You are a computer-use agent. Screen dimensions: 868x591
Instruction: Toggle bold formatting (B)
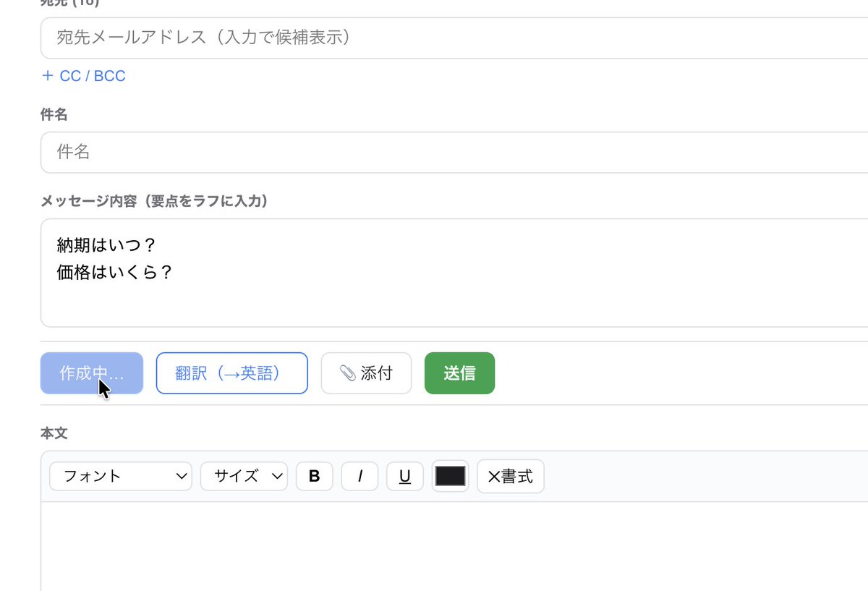[x=315, y=476]
